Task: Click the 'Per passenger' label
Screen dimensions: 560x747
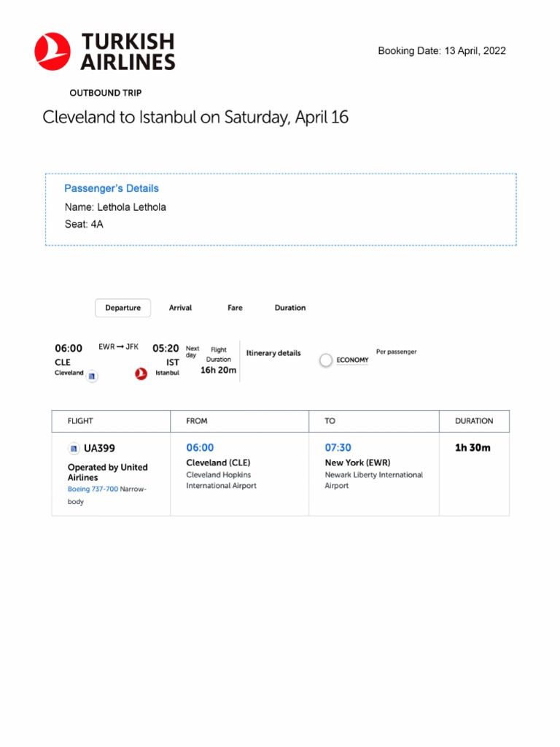Action: click(396, 352)
